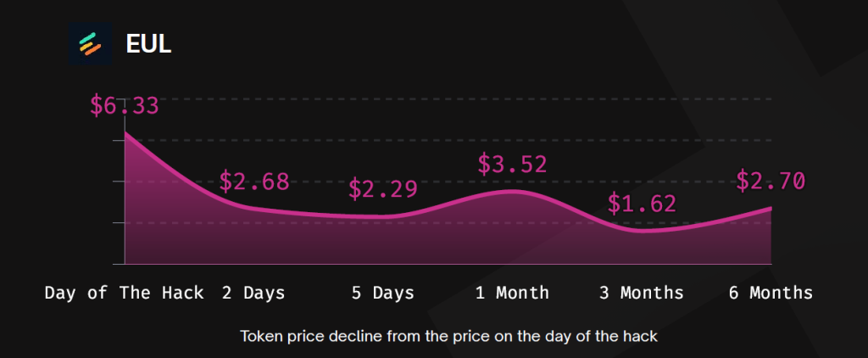Click the token price decline caption text

[x=449, y=335]
